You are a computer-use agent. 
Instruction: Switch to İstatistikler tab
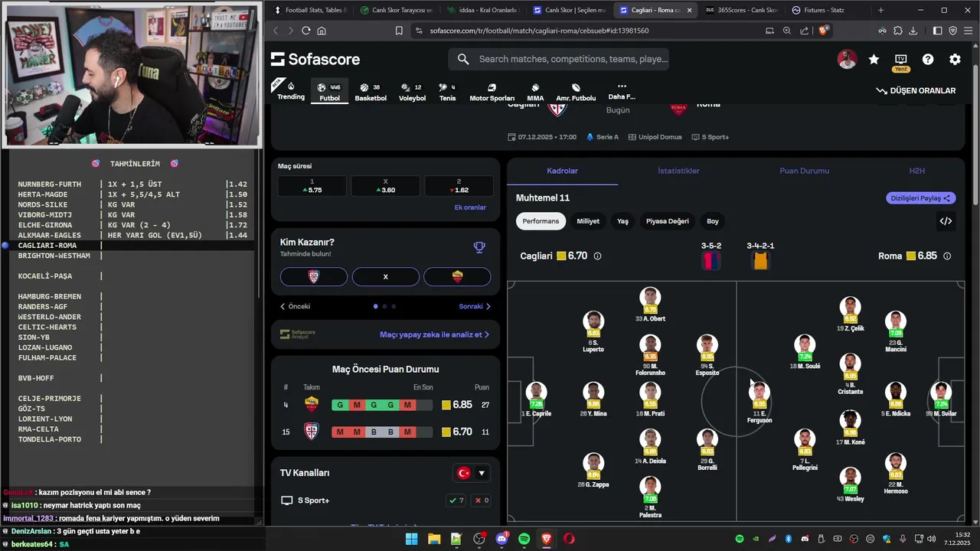click(678, 171)
